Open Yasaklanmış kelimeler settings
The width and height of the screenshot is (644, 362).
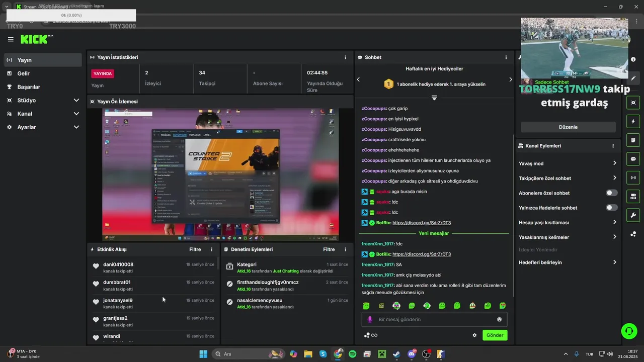click(568, 237)
